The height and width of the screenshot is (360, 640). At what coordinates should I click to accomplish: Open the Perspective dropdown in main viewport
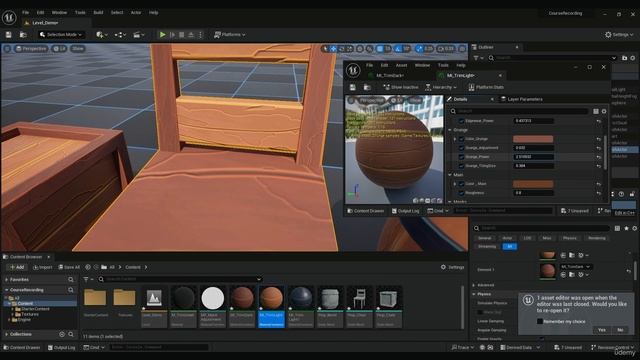(x=31, y=49)
